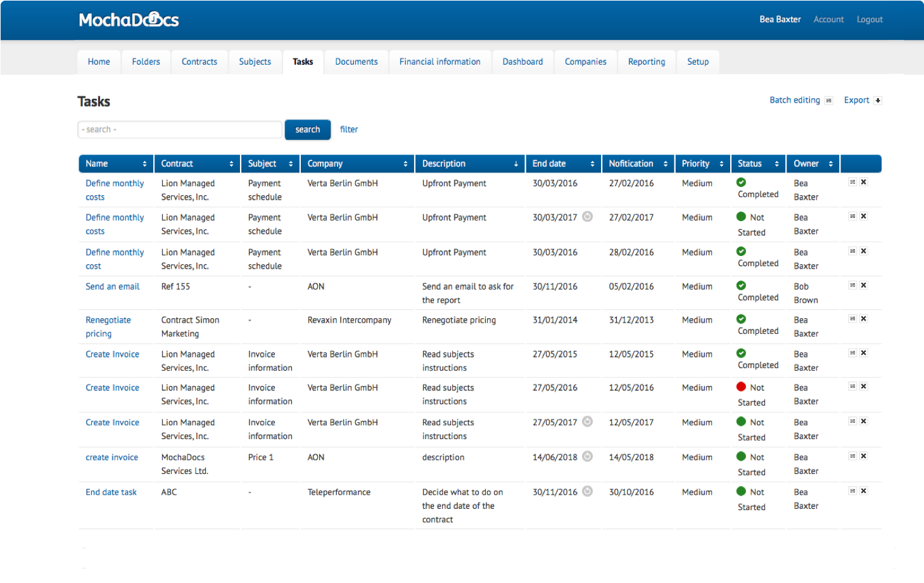Open the filter link beside search

tap(348, 129)
